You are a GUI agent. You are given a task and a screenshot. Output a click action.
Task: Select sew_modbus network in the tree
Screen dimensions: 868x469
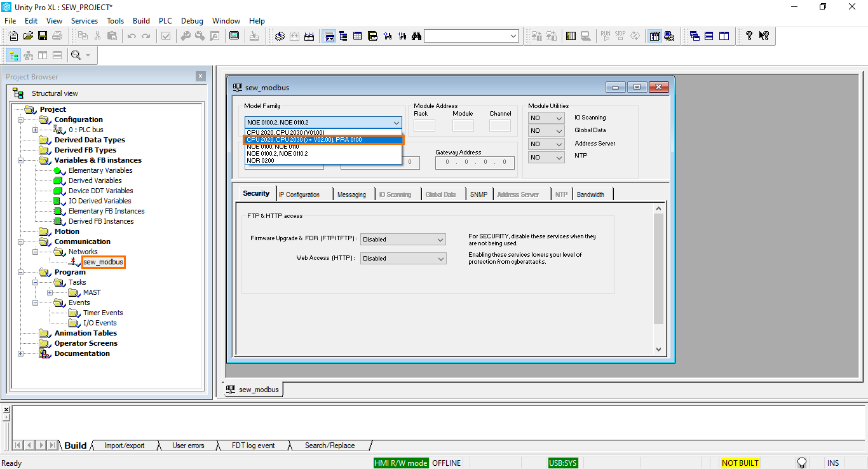(x=103, y=262)
